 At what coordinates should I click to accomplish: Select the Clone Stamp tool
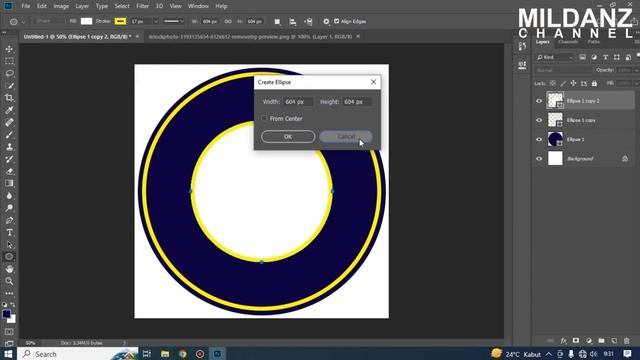(x=9, y=147)
